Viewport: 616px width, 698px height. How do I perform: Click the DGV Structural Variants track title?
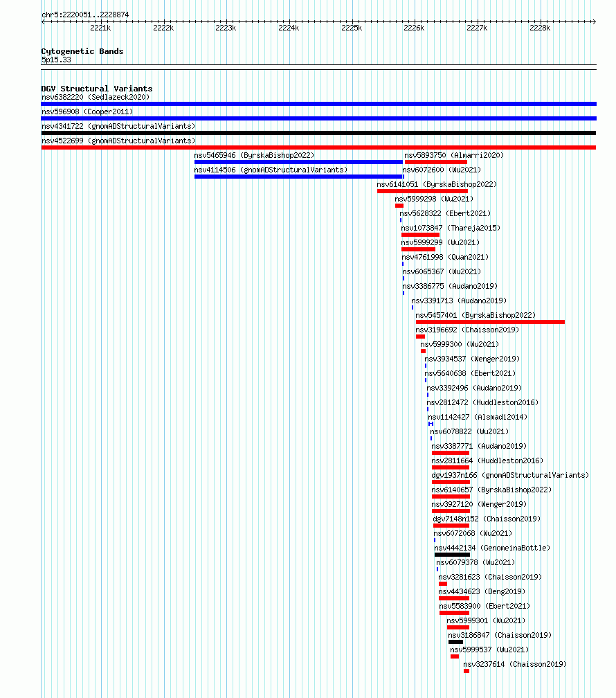click(x=97, y=89)
